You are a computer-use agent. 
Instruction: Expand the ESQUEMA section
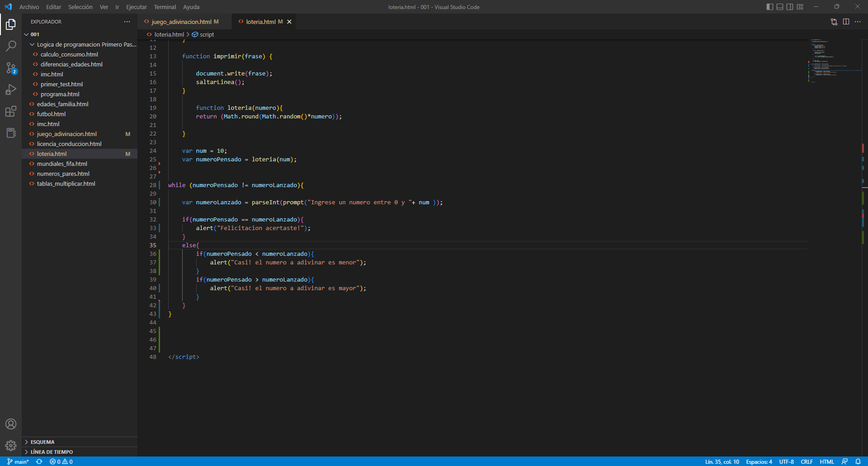pos(80,442)
